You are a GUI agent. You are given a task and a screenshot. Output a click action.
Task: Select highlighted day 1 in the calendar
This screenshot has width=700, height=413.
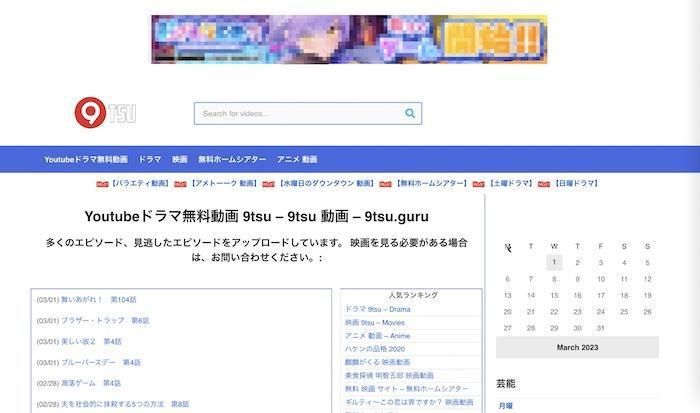tap(554, 263)
